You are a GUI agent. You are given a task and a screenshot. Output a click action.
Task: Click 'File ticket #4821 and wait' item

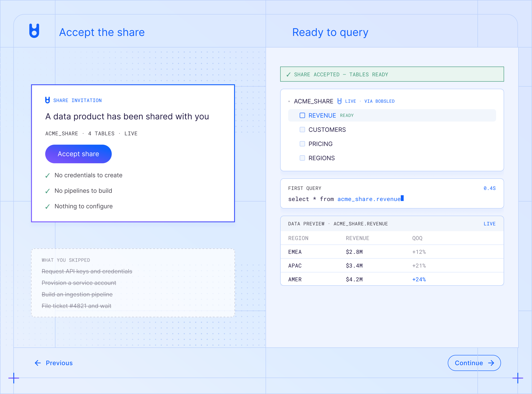pos(76,306)
